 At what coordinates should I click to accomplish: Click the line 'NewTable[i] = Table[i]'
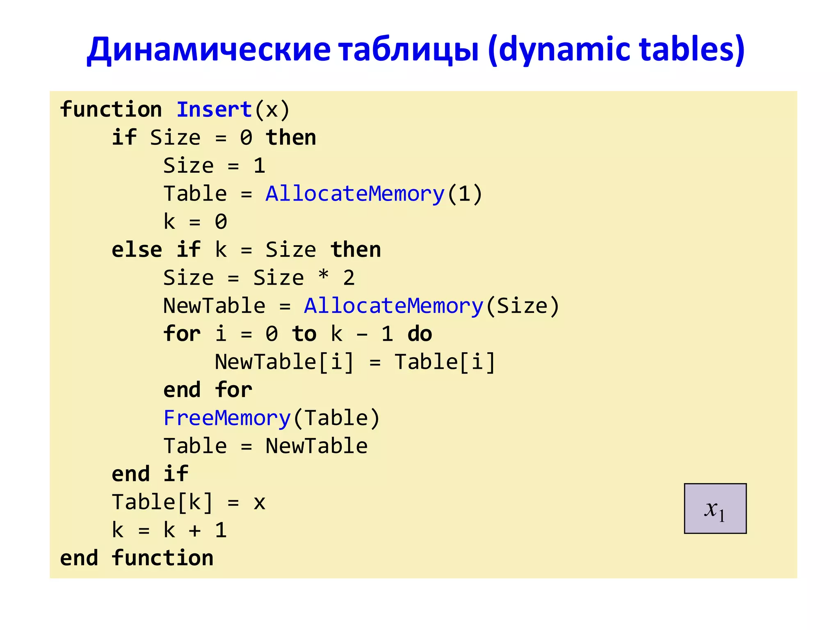pyautogui.click(x=355, y=363)
